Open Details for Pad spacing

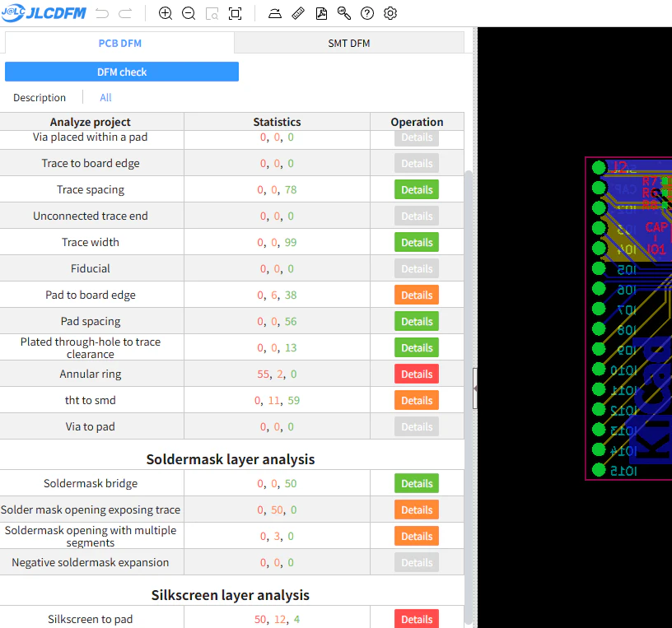coord(417,321)
